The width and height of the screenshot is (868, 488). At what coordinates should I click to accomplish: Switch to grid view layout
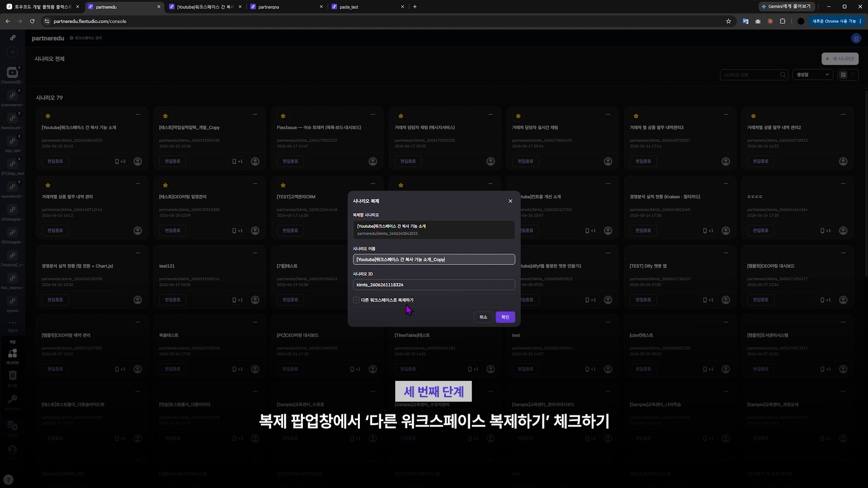click(x=843, y=75)
